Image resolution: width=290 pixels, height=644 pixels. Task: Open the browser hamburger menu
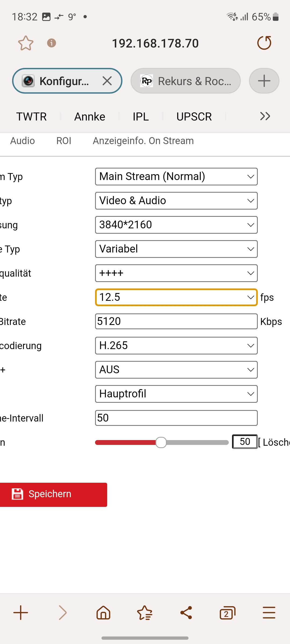click(269, 613)
